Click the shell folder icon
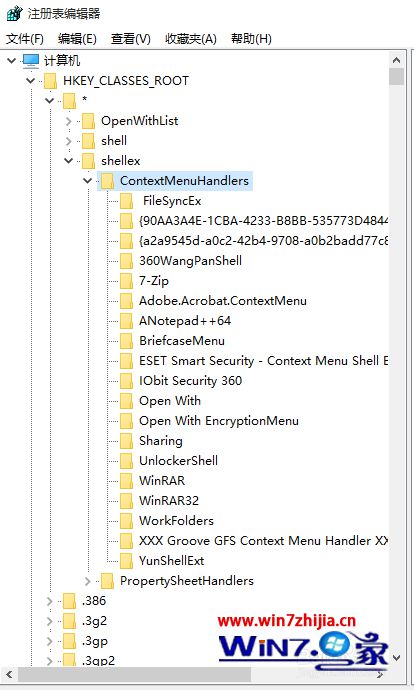414x690 pixels. click(88, 141)
